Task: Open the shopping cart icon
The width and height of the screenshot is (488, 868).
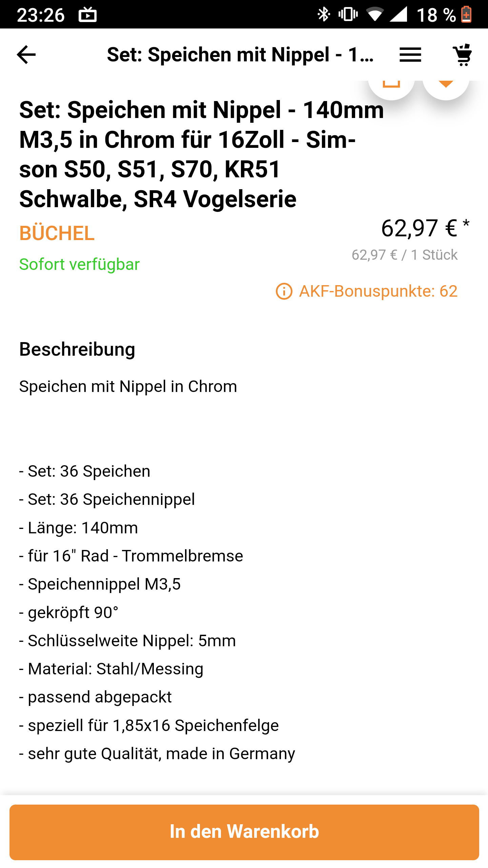Action: tap(462, 55)
